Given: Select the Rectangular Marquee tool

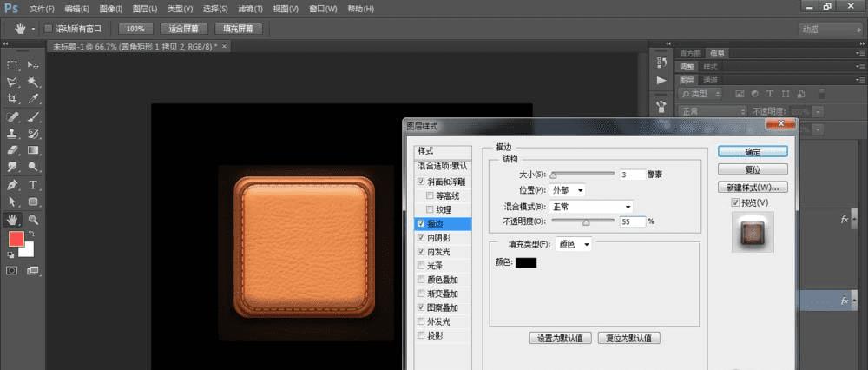Looking at the screenshot, I should (x=13, y=65).
